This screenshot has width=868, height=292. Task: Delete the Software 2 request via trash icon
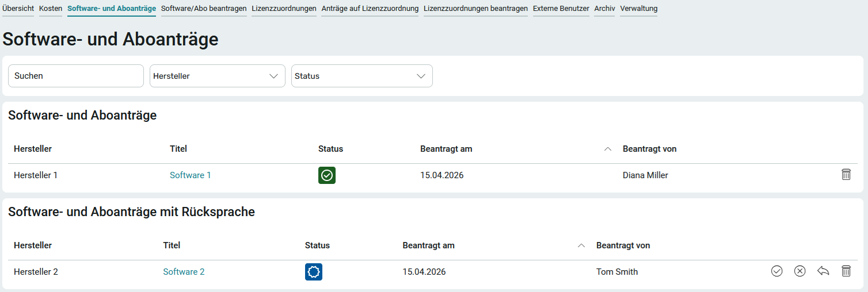point(846,271)
